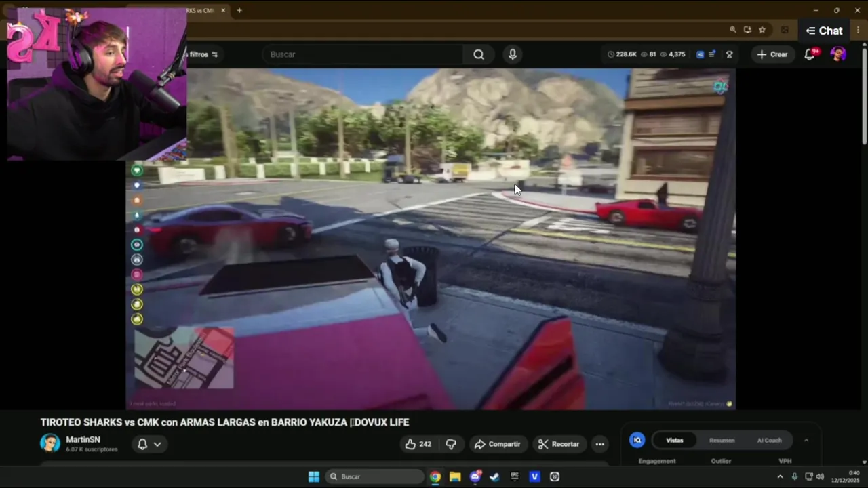
Task: Open the Chat side panel button
Action: point(825,30)
